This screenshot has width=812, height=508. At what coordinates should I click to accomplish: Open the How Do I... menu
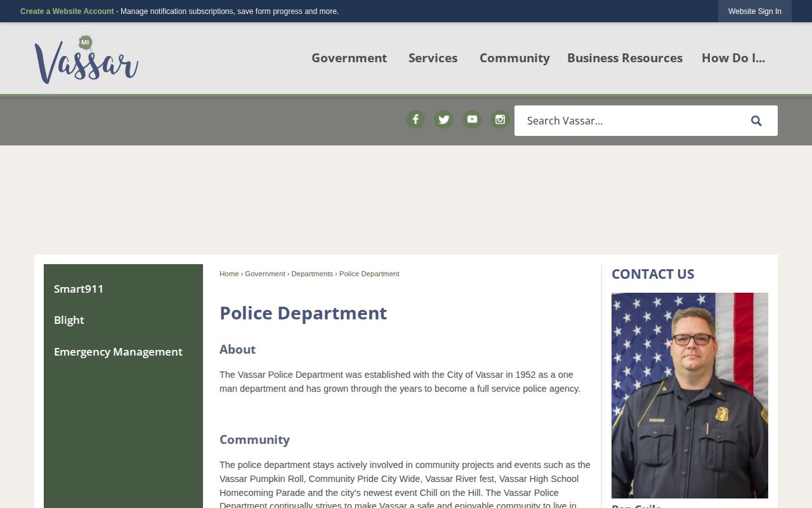733,58
